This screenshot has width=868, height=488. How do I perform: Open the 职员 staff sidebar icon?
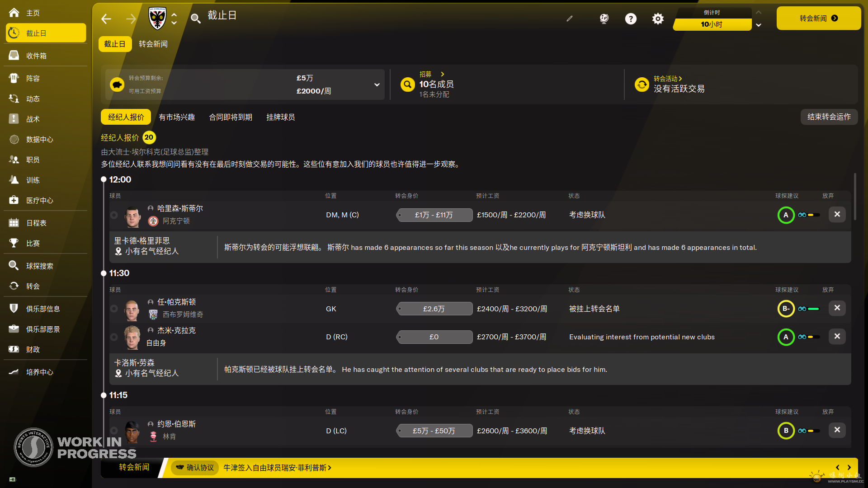pyautogui.click(x=14, y=160)
